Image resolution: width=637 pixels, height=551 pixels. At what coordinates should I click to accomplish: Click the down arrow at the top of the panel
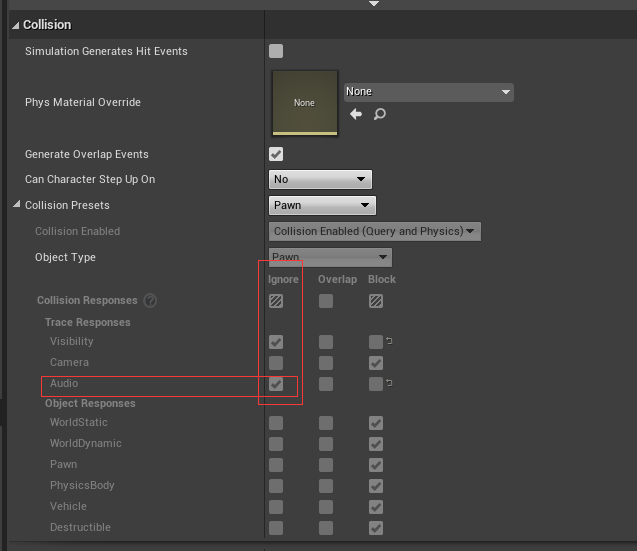[x=374, y=4]
